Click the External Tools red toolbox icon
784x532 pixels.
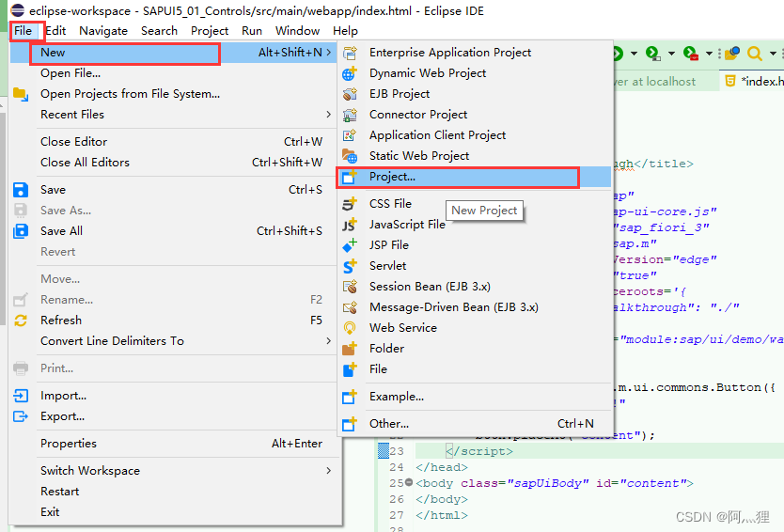(691, 53)
